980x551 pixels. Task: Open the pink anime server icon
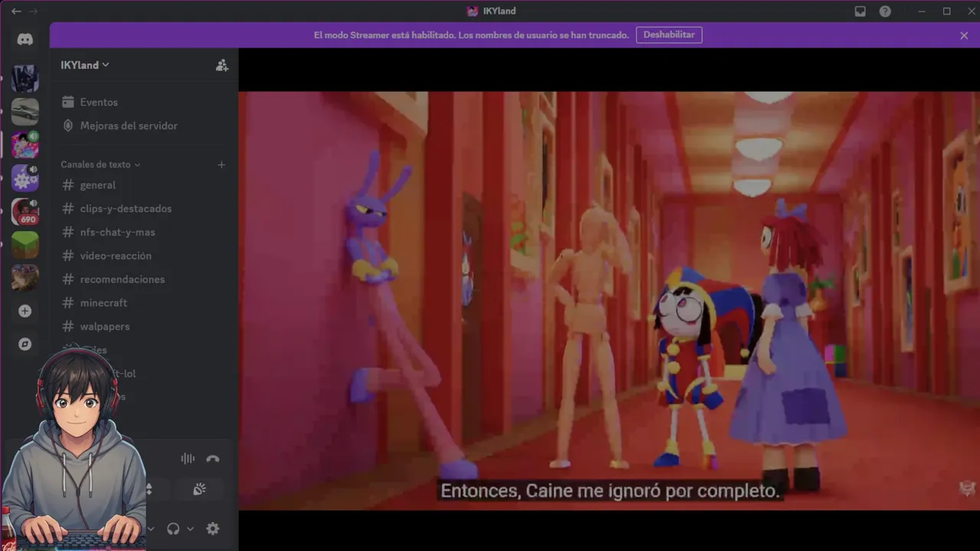(24, 145)
